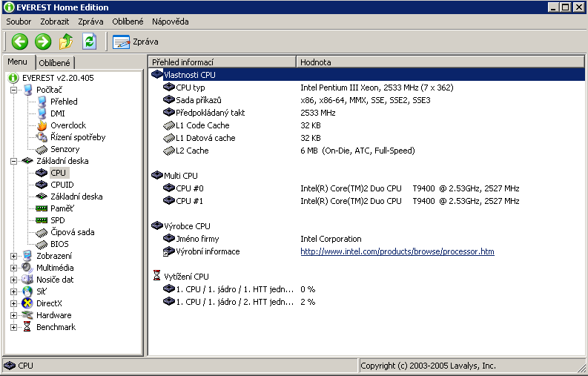Click the CPUID chip icon
The width and height of the screenshot is (588, 376).
42,185
